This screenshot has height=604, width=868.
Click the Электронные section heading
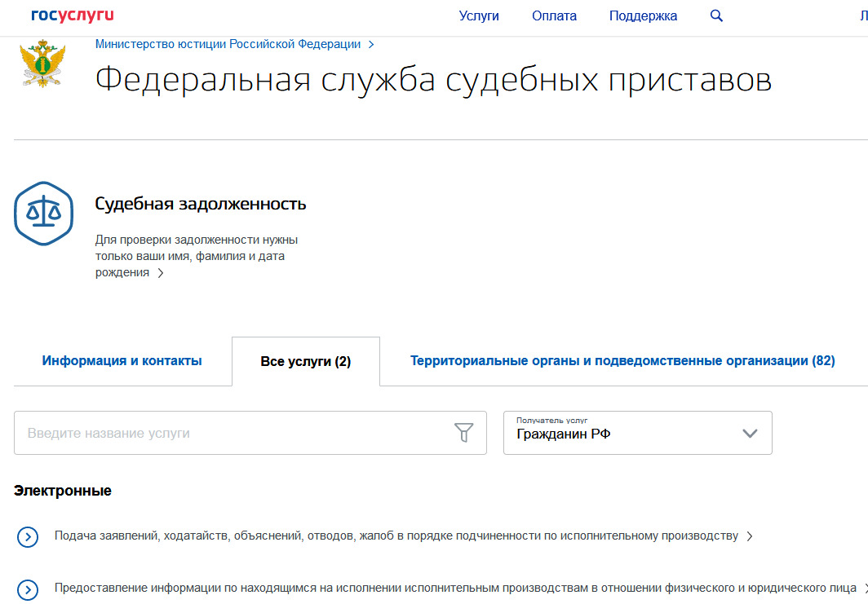63,491
